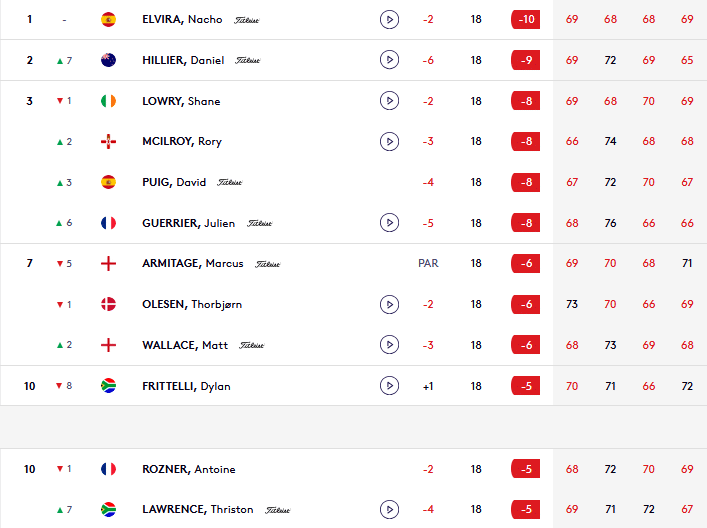
Task: Click play button beside Rory McIlroy
Action: click(x=389, y=141)
